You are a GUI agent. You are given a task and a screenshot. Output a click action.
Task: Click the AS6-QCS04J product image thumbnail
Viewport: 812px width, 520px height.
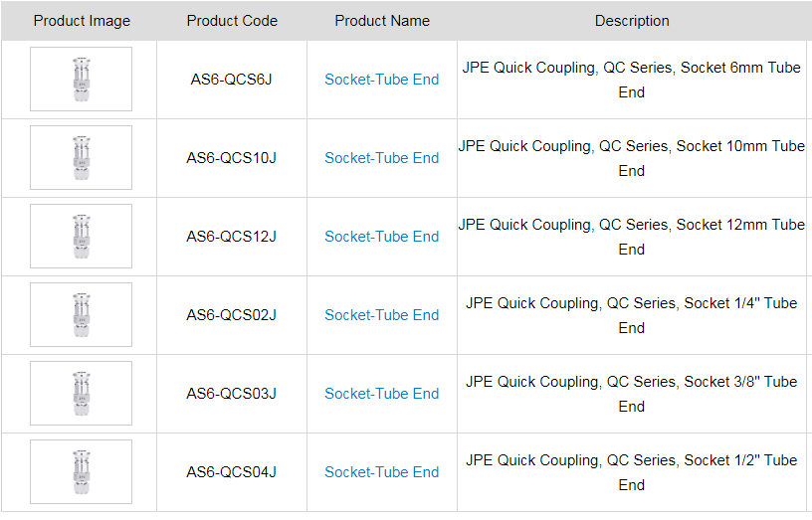(81, 472)
